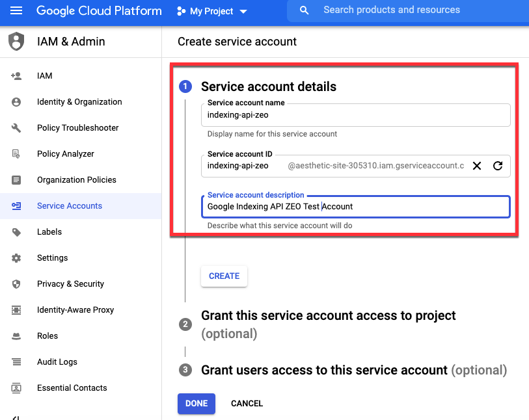Clear the service account ID with X icon
Screen dimensions: 529x420
click(x=477, y=166)
